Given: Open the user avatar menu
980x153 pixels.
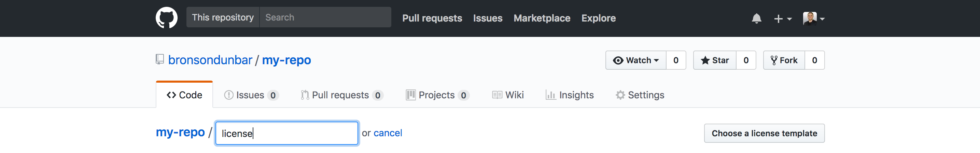Looking at the screenshot, I should tap(813, 18).
